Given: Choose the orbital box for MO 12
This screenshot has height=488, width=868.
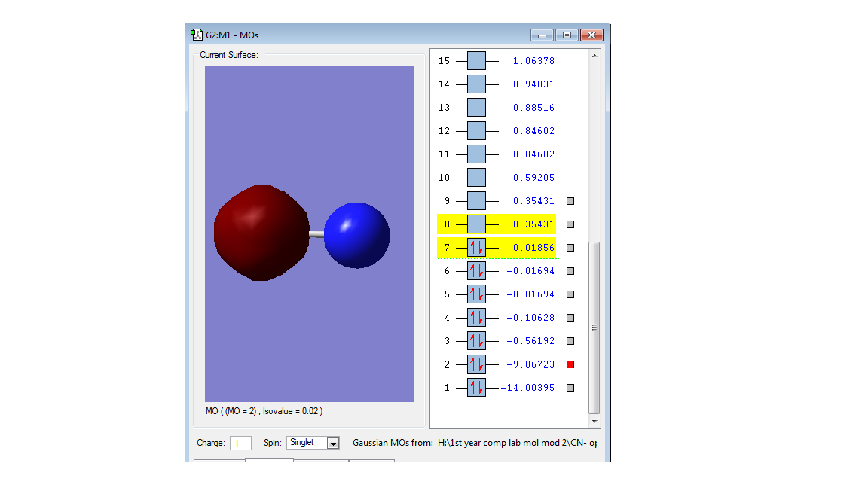Looking at the screenshot, I should 476,131.
